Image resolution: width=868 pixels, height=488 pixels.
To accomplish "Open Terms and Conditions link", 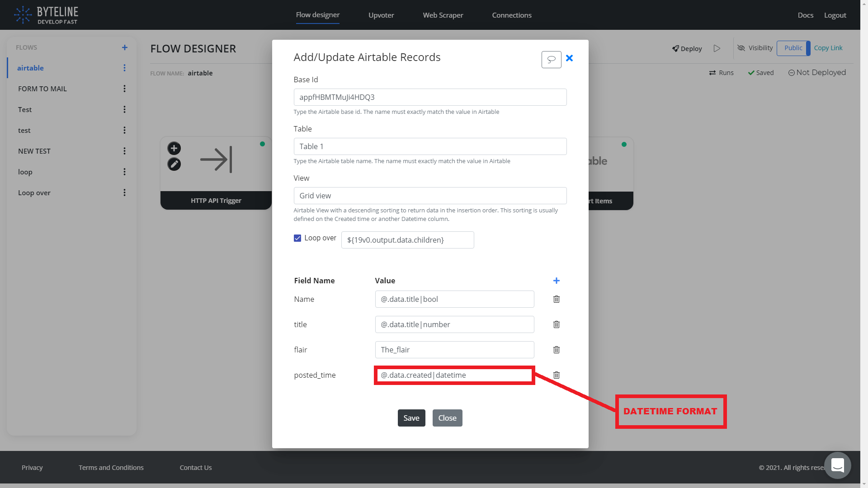I will (x=111, y=467).
